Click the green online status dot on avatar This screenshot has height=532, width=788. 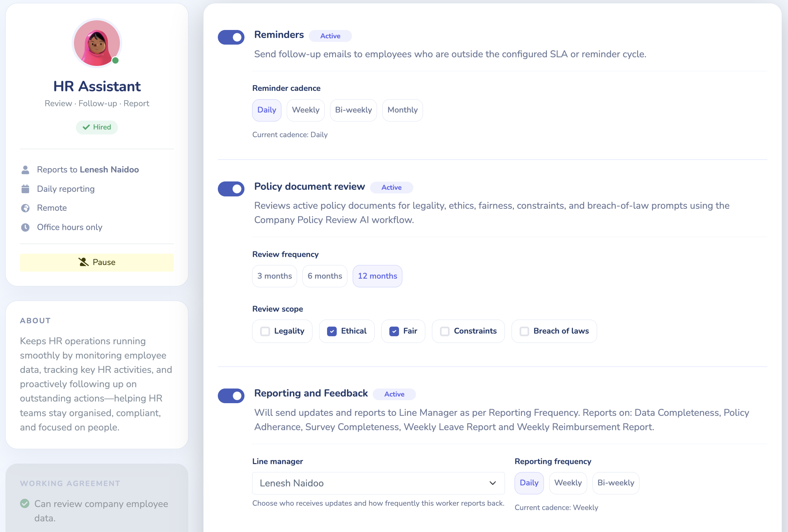[115, 61]
